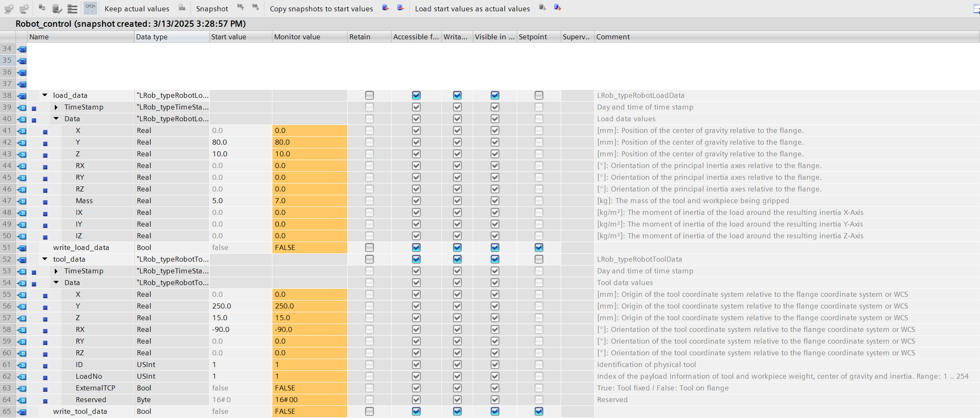Screen dimensions: 980x418
Task: Click the tag icon of row 38 load_data
Action: tap(22, 96)
